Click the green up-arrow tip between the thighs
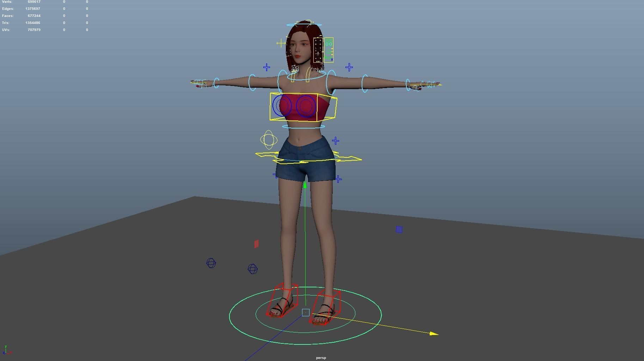 click(305, 185)
